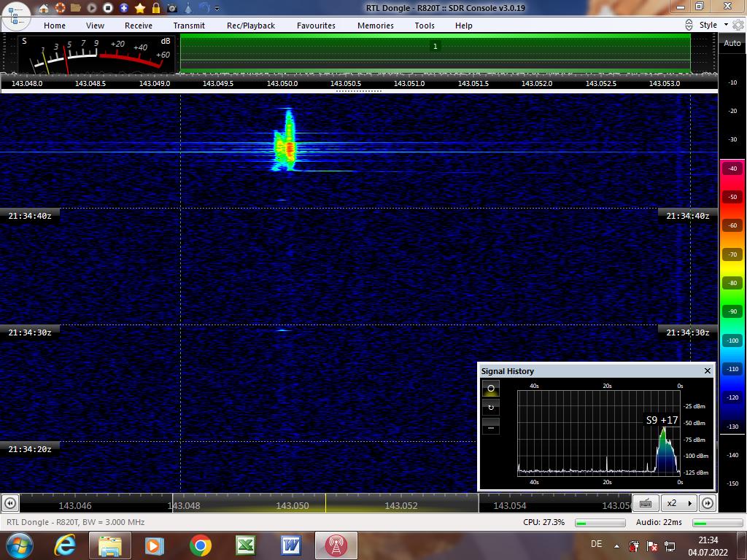Open the Help ribbon tab
The width and height of the screenshot is (747, 560).
463,26
